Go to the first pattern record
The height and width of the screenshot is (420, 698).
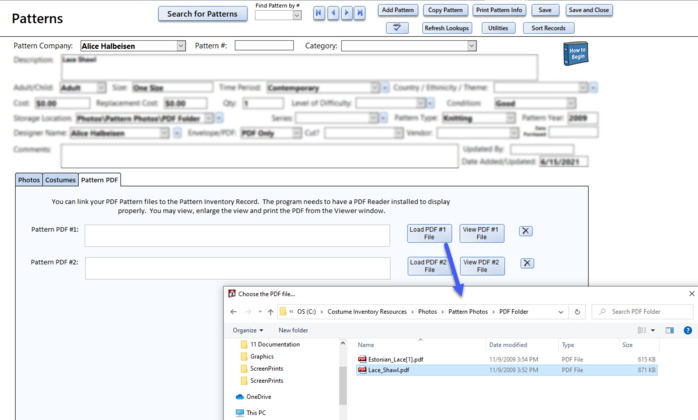pyautogui.click(x=319, y=13)
